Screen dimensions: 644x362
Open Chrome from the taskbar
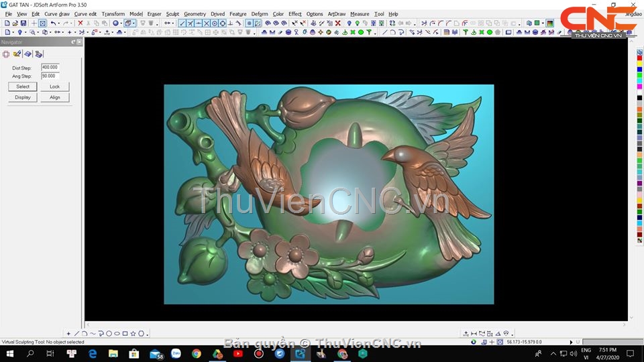(197, 353)
